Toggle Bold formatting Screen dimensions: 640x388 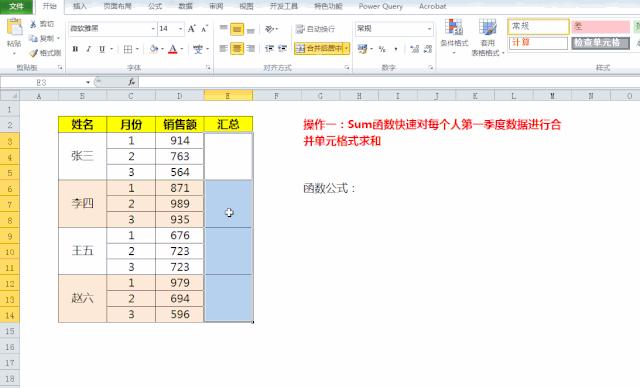75,49
